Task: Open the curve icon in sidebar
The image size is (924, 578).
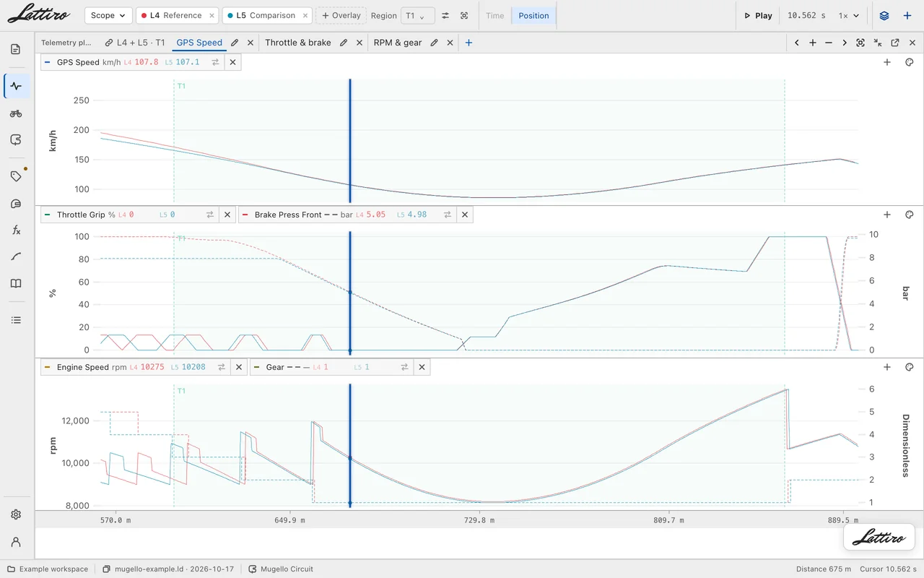Action: coord(16,256)
